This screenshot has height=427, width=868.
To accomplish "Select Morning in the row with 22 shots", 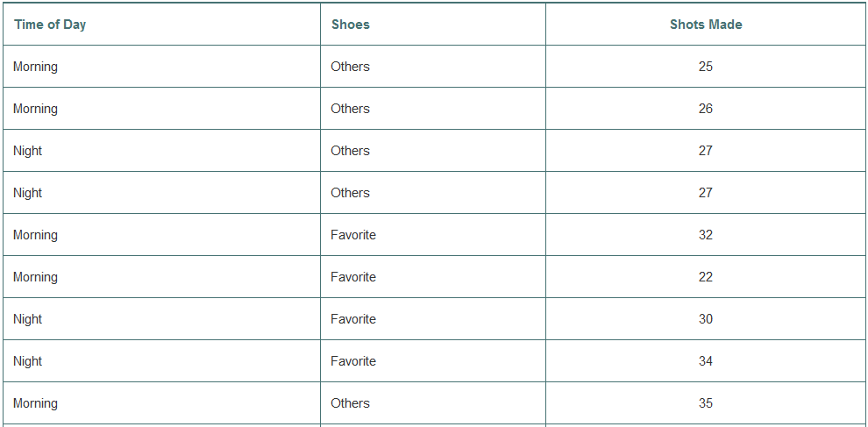I will (x=36, y=277).
